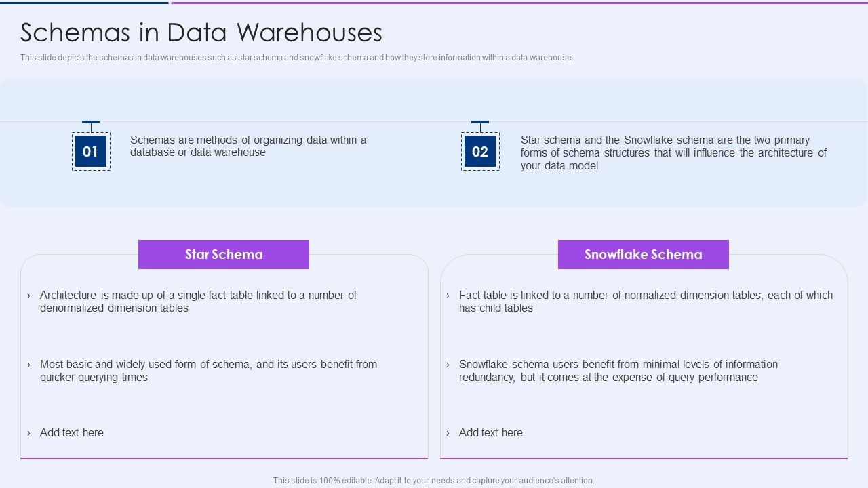Click chevron bullet beside Snowflake 'Add text here'

pos(448,433)
